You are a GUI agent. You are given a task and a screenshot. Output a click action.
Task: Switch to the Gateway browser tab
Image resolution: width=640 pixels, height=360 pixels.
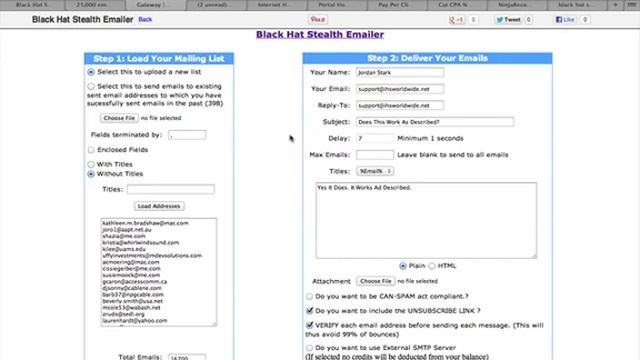[156, 5]
